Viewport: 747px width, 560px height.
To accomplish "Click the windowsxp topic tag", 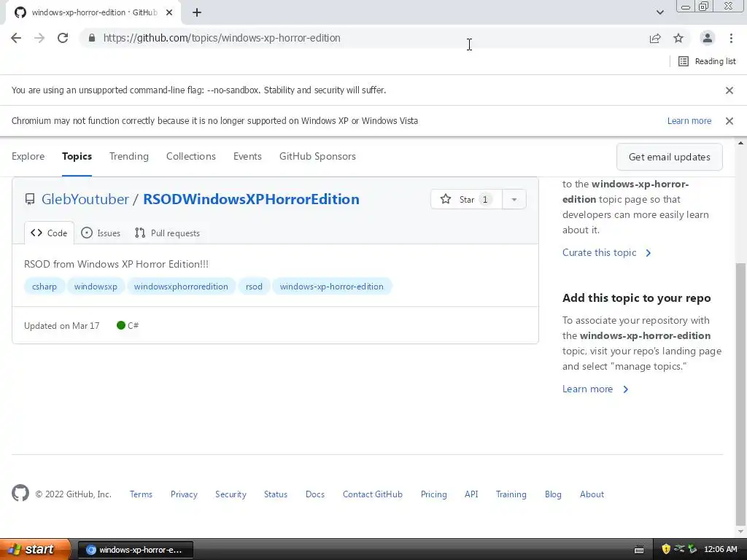I will 96,286.
